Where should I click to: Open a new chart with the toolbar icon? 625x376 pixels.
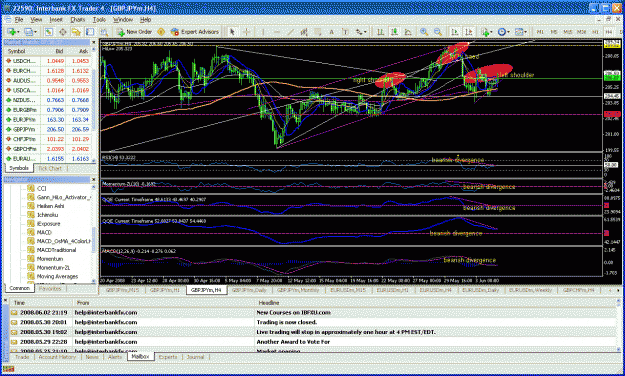[x=12, y=32]
